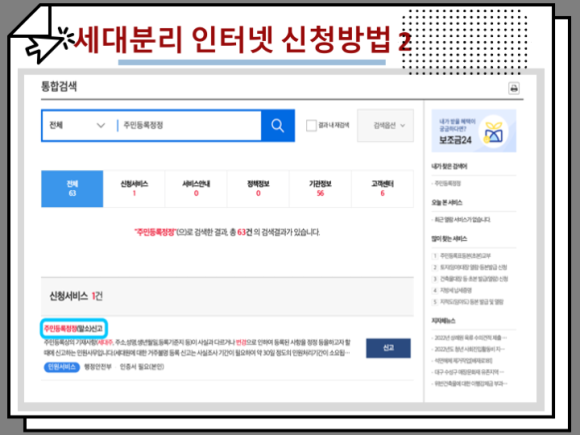Screen dimensions: 580x435
Task: Enable the 결과 내 재검색 checkbox
Action: click(x=311, y=125)
